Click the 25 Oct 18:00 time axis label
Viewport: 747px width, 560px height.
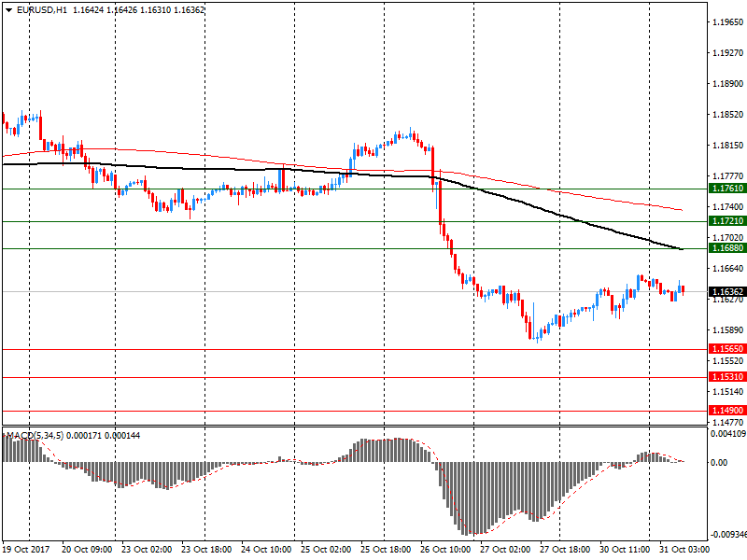[386, 550]
